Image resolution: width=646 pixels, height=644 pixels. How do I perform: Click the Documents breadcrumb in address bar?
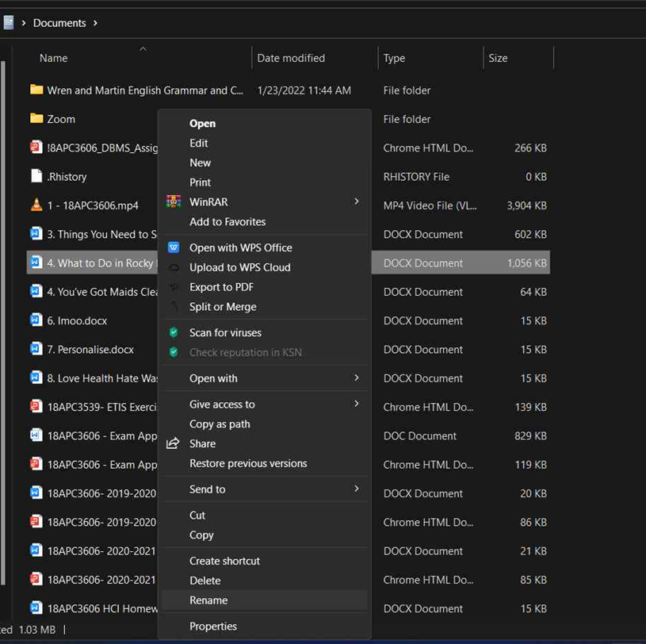(x=59, y=23)
